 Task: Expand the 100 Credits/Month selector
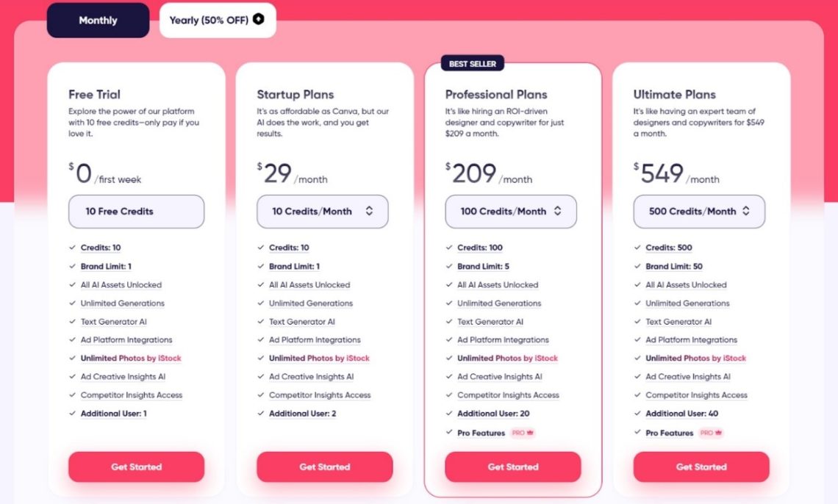[510, 212]
